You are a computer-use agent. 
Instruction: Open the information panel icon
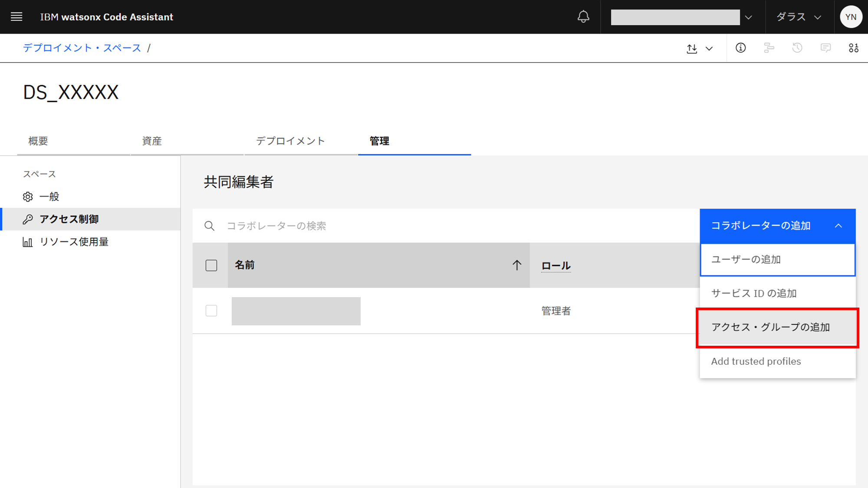tap(740, 48)
